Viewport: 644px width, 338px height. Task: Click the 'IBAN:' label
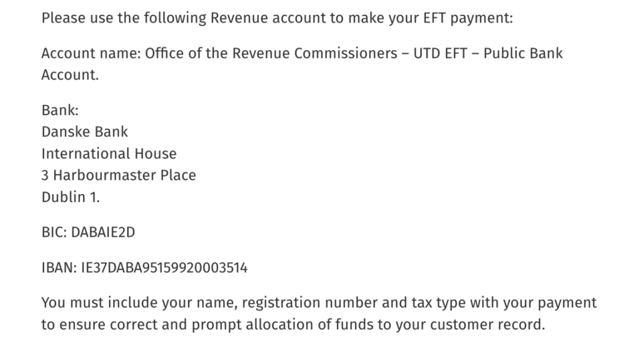(x=59, y=268)
